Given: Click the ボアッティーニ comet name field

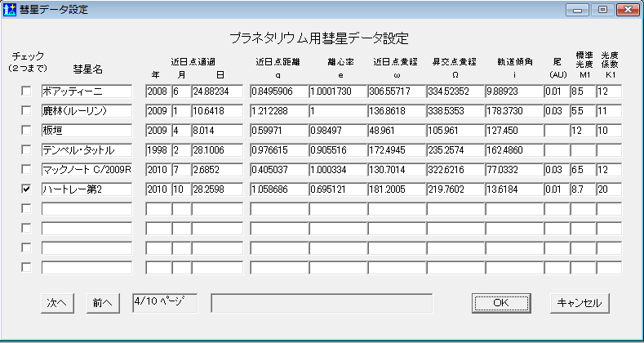Looking at the screenshot, I should point(86,91).
